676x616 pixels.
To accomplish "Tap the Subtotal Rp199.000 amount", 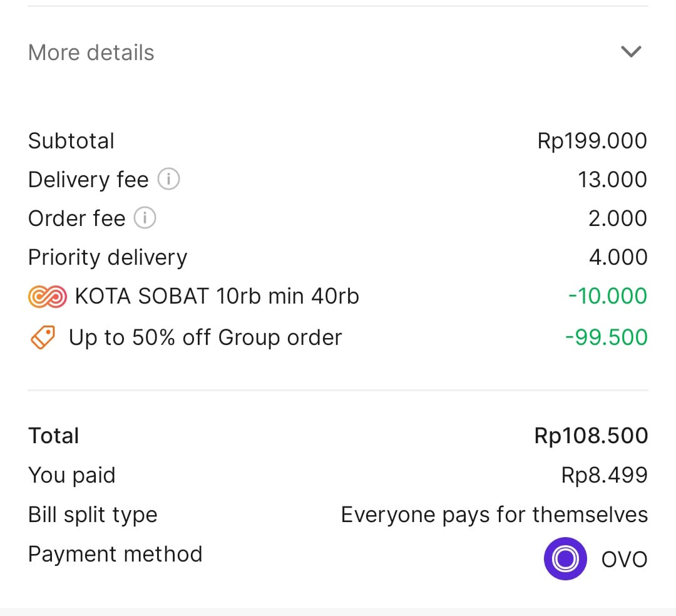I will [x=592, y=141].
